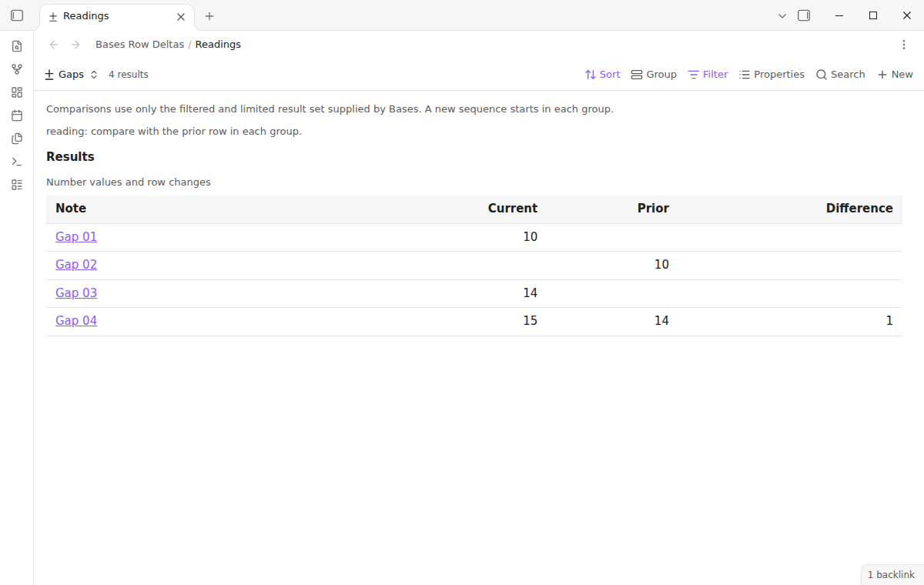Toggle the right sidebar panel icon

(804, 15)
